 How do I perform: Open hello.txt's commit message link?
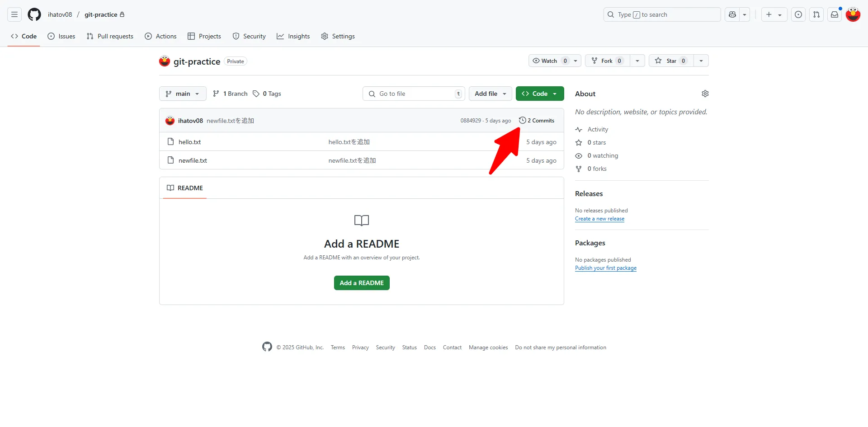point(349,142)
